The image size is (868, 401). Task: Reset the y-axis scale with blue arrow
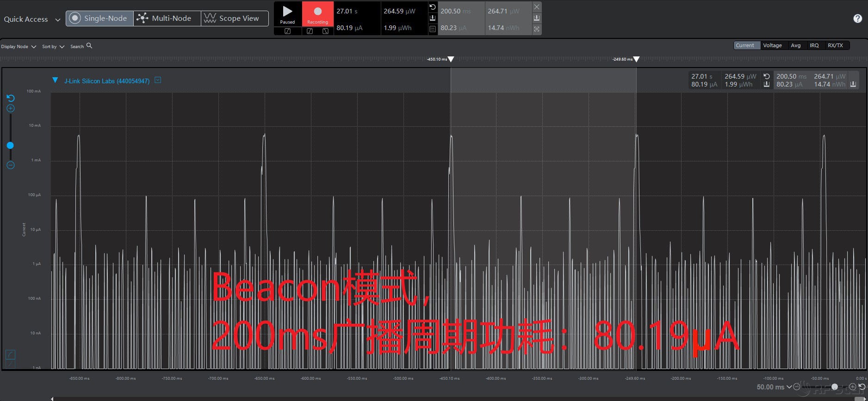[x=11, y=98]
